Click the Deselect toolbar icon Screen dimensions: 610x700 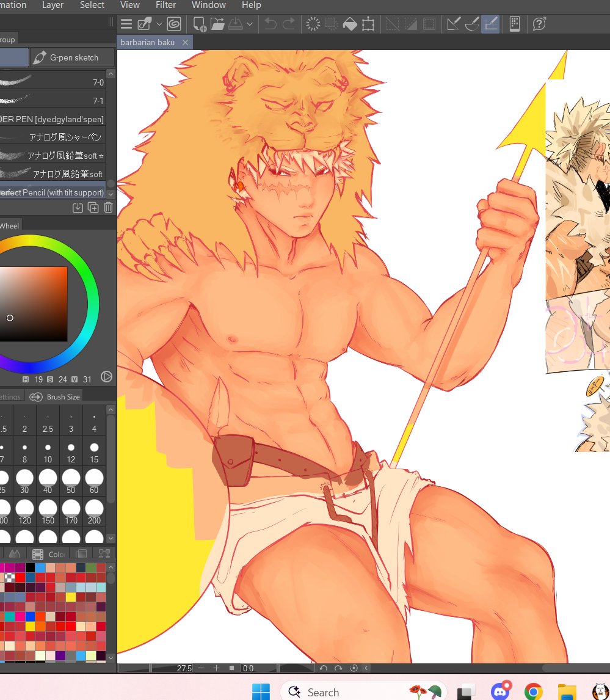(392, 24)
